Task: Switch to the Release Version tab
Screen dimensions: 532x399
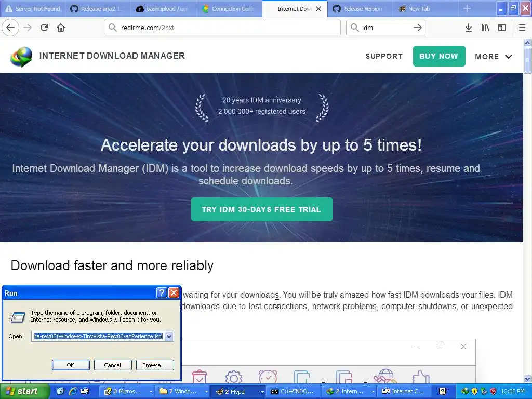Action: pyautogui.click(x=361, y=8)
